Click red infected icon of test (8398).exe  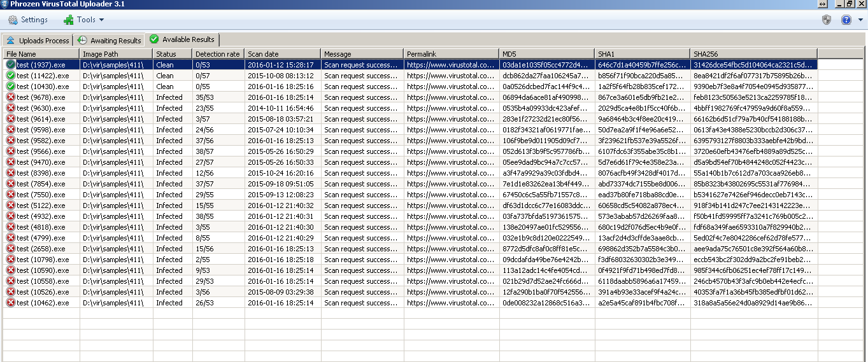(10, 173)
